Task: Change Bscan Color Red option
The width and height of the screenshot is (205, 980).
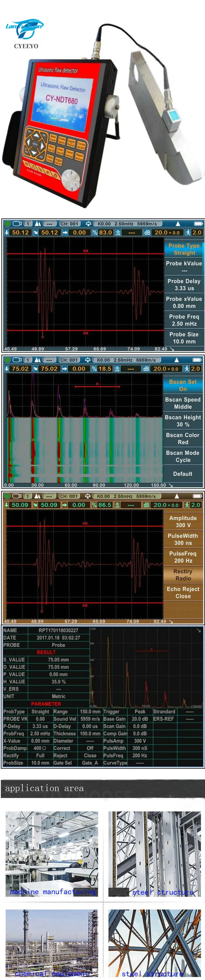Action: coord(183,439)
